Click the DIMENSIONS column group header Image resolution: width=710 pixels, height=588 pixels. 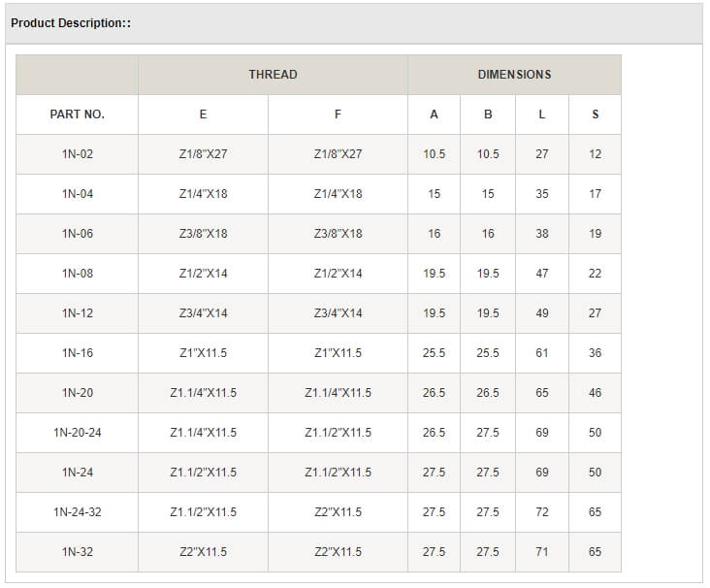tap(514, 75)
